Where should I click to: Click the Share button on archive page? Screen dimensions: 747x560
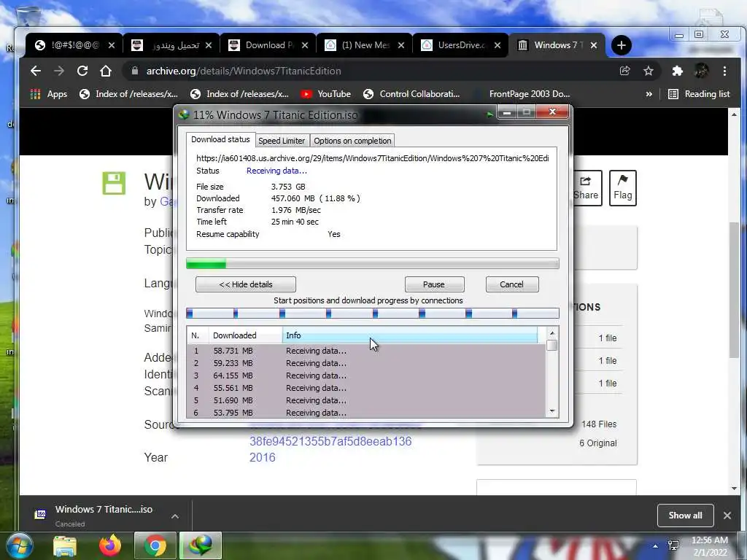[586, 188]
